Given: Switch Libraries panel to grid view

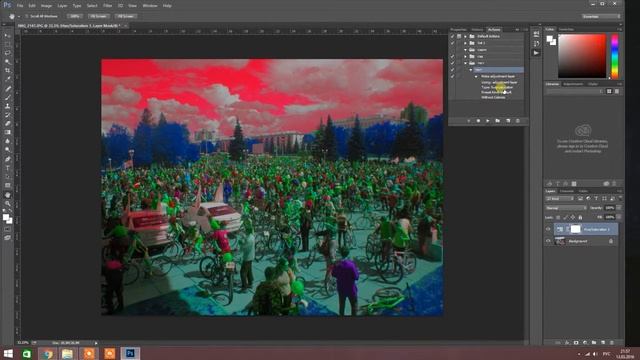Looking at the screenshot, I should (609, 91).
